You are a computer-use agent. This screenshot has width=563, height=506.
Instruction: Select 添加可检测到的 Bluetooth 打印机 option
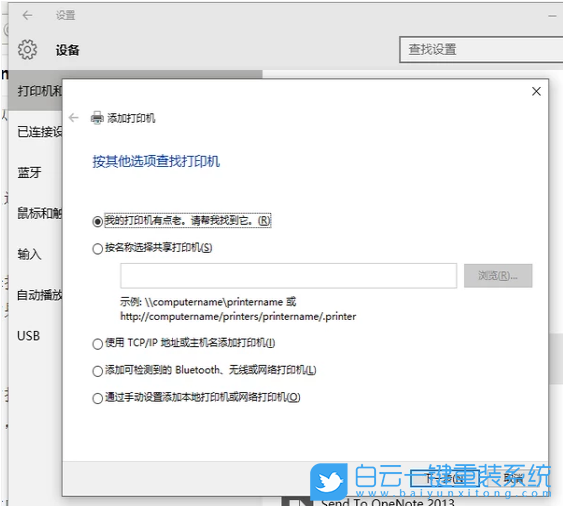97,371
